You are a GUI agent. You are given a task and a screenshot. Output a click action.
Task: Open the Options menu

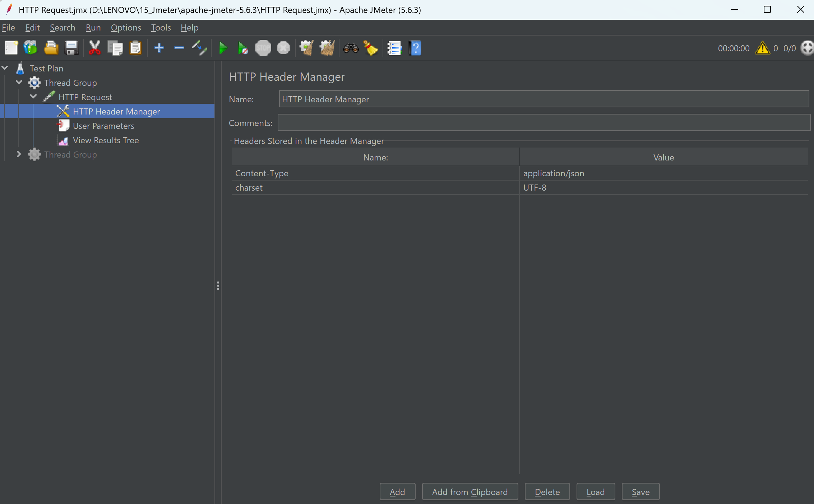126,28
